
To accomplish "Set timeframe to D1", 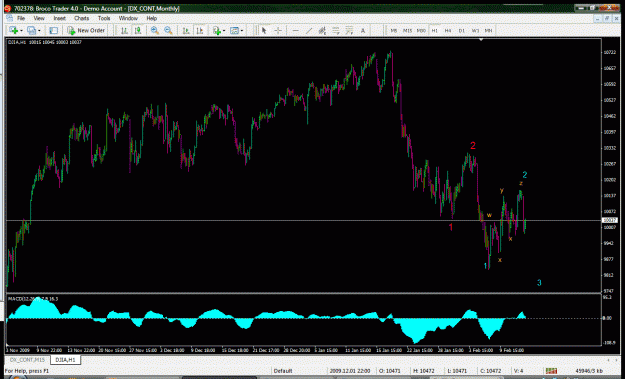I will (x=462, y=30).
